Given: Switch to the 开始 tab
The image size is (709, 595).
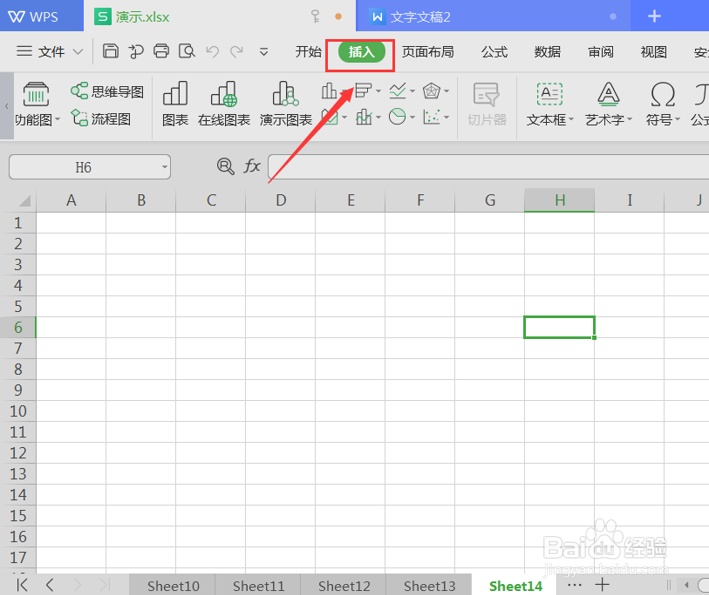Looking at the screenshot, I should pyautogui.click(x=308, y=52).
